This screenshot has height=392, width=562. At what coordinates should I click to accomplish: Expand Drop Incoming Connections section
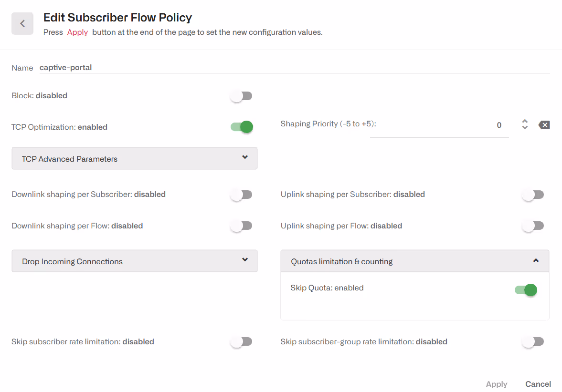click(134, 261)
